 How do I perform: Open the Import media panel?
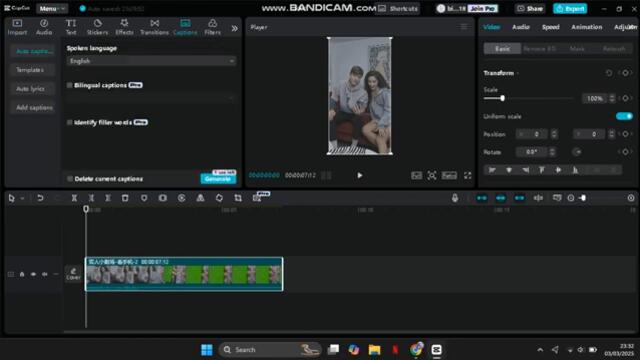pyautogui.click(x=17, y=27)
